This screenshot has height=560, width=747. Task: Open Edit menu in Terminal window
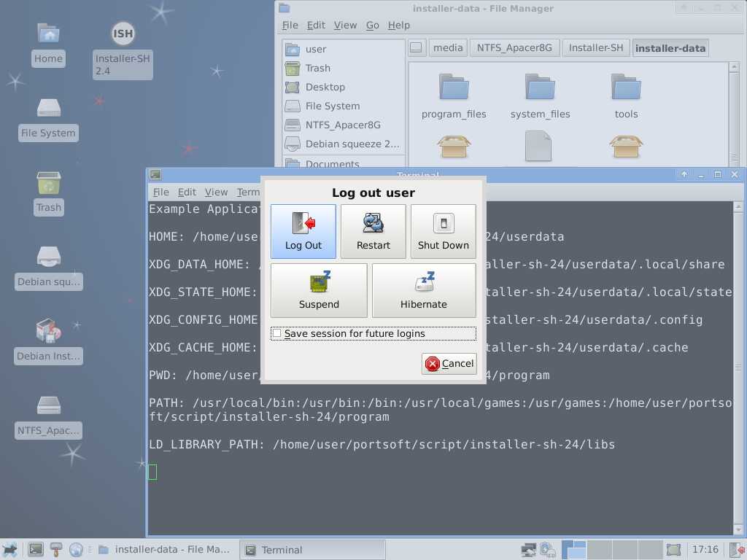coord(187,192)
